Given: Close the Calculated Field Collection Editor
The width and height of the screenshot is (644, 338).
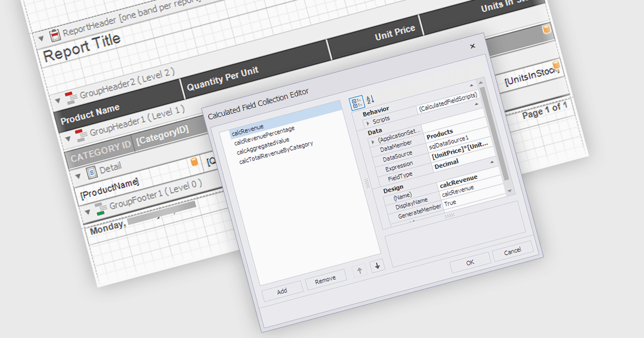Looking at the screenshot, I should [x=472, y=46].
